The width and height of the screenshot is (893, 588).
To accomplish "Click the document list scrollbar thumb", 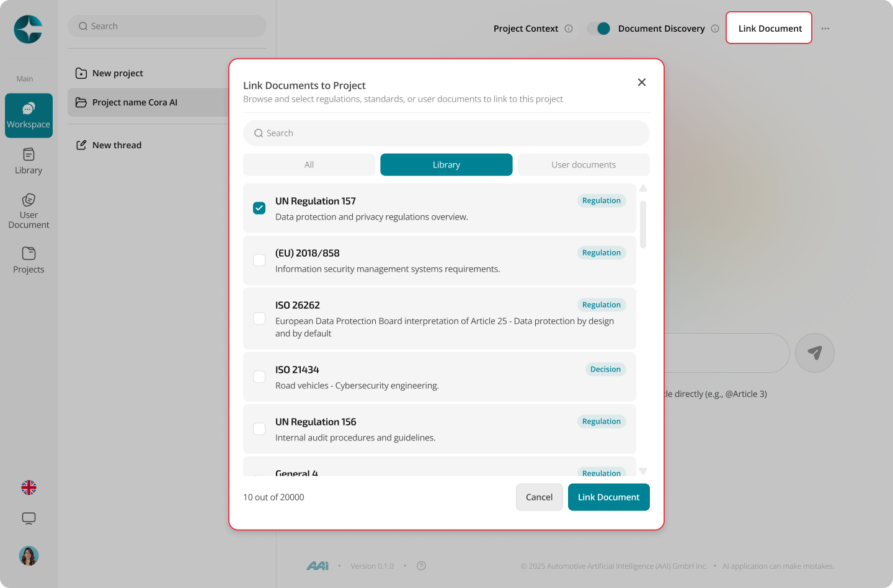I will [x=643, y=225].
